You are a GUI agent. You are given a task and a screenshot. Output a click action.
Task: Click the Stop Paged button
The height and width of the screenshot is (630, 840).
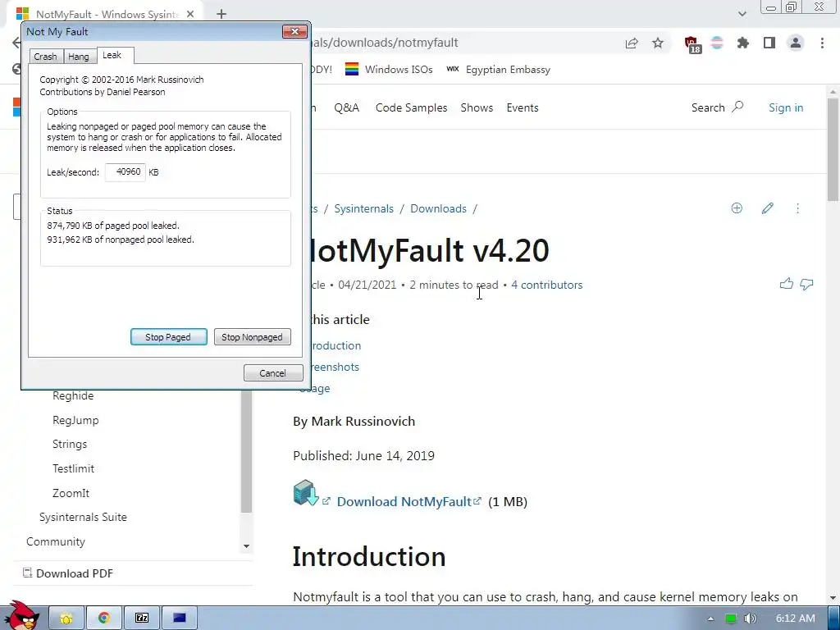(x=168, y=337)
